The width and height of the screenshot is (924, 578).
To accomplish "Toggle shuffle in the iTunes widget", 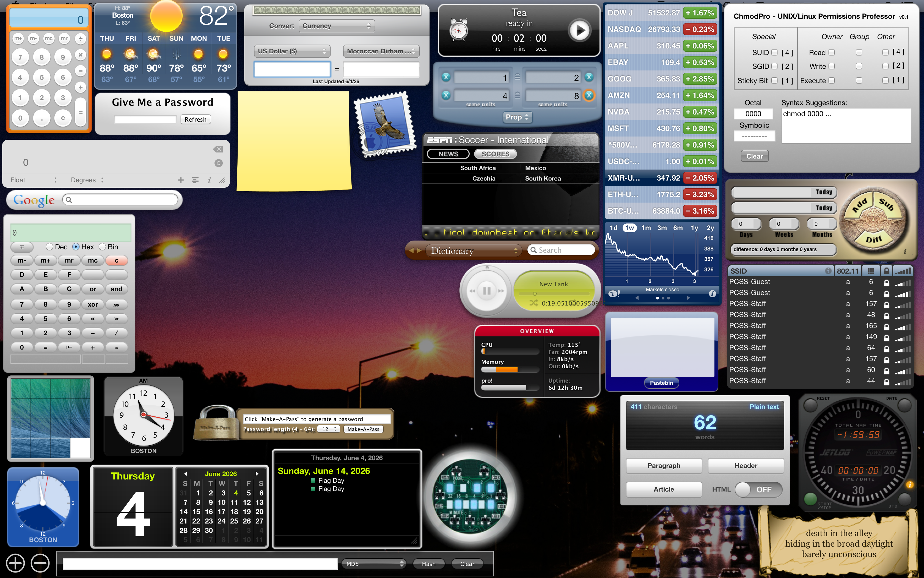I will tap(533, 303).
